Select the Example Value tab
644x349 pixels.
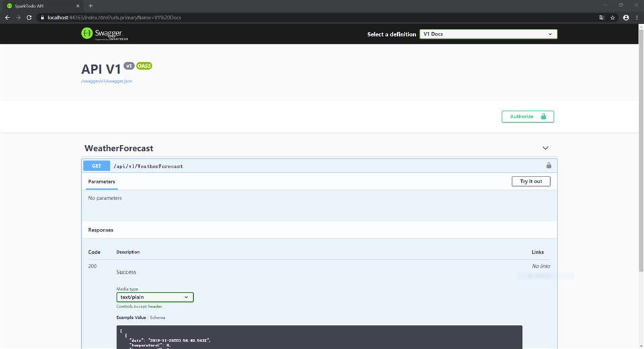click(x=131, y=317)
